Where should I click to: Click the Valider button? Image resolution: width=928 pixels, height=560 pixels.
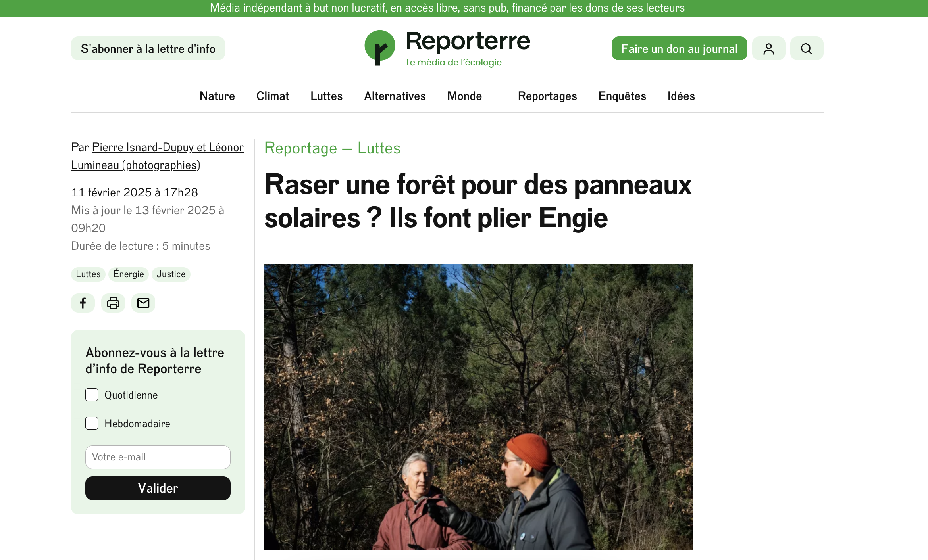158,488
